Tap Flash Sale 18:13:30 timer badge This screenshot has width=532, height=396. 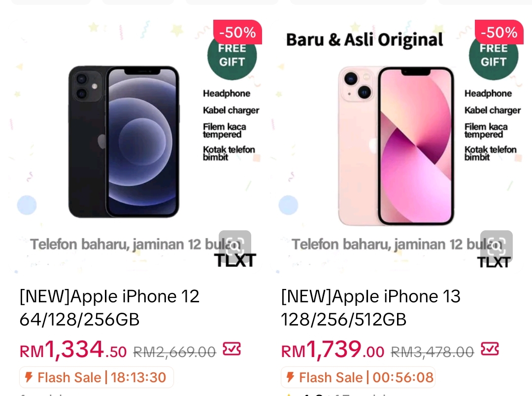click(97, 377)
